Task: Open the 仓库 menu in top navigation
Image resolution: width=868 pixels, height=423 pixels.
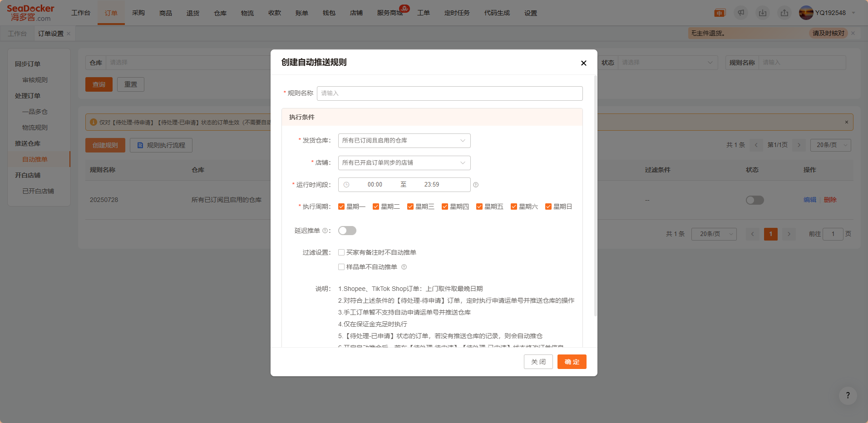Action: click(x=220, y=13)
